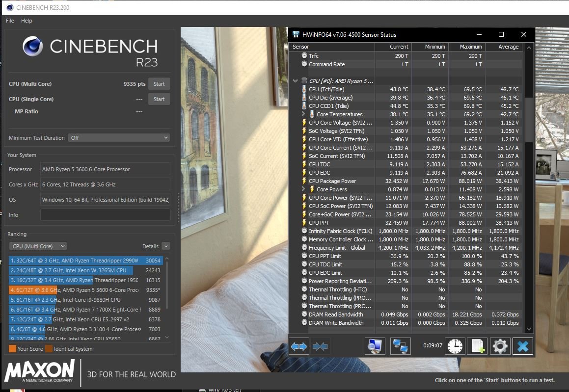Image resolution: width=569 pixels, height=392 pixels.
Task: Click the Current column header
Action: click(393, 47)
